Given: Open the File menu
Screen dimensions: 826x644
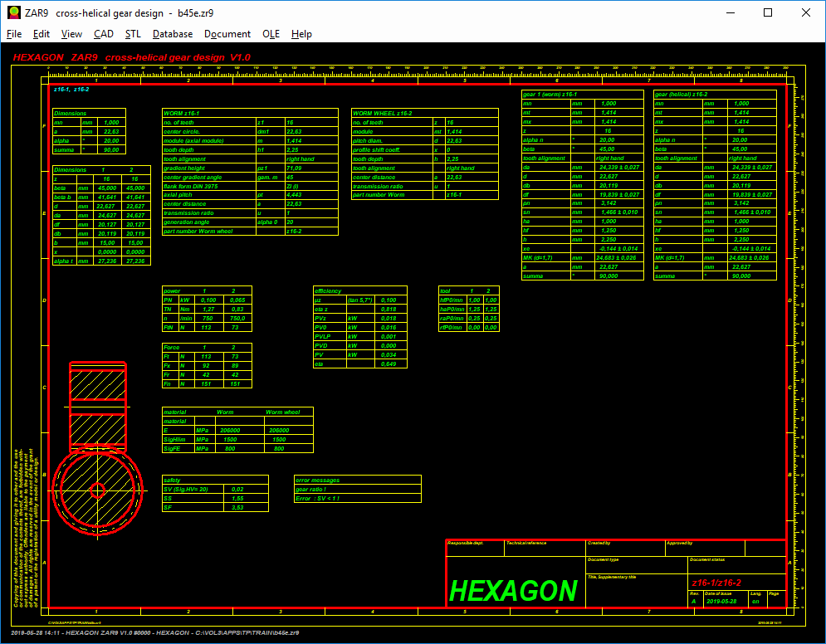Looking at the screenshot, I should click(14, 34).
